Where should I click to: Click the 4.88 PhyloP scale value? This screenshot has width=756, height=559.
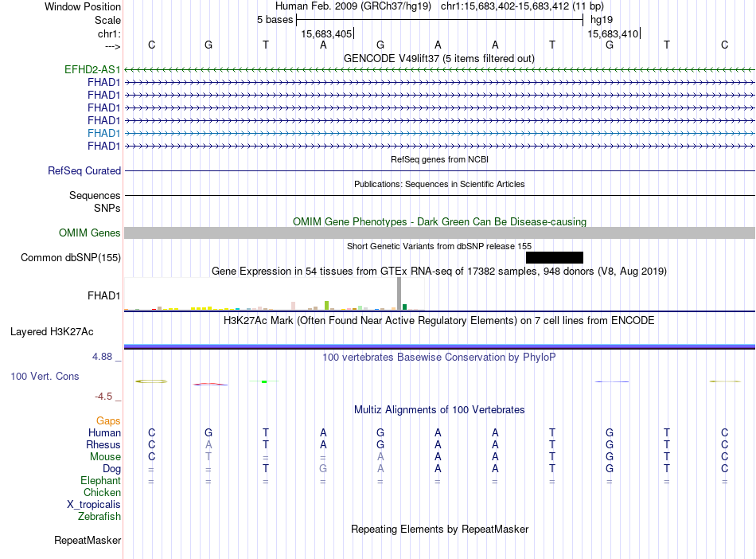(x=102, y=357)
